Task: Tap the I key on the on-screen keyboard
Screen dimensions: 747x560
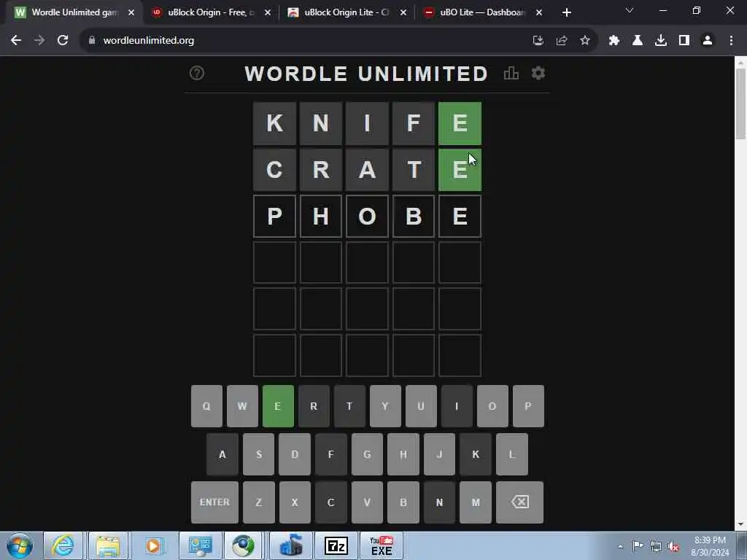Action: (x=457, y=406)
